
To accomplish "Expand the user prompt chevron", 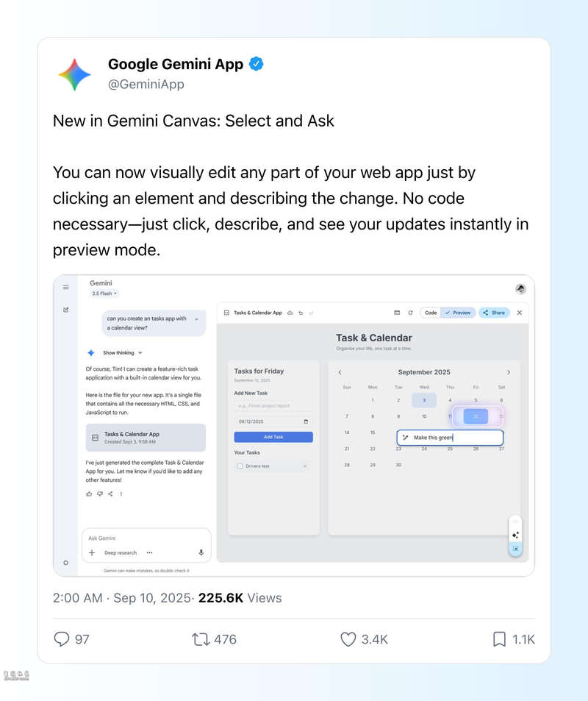I will point(196,319).
